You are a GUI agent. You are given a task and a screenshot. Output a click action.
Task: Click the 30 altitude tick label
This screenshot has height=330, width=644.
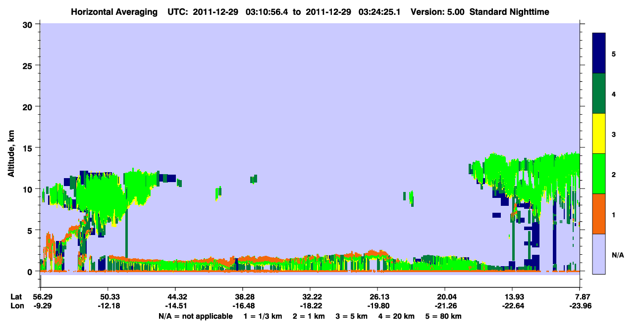pos(29,24)
